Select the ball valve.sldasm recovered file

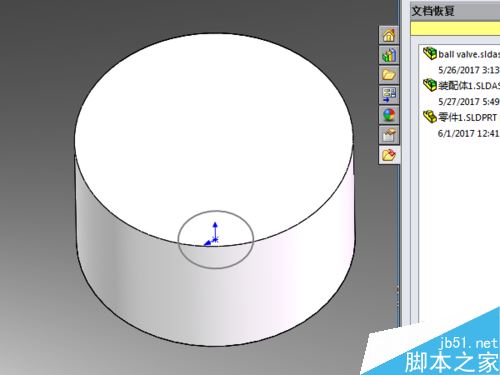pos(469,54)
